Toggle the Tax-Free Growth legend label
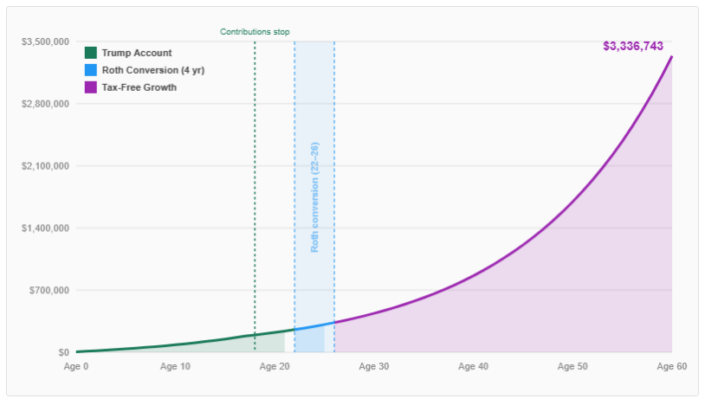Image resolution: width=705 pixels, height=405 pixels. [139, 87]
